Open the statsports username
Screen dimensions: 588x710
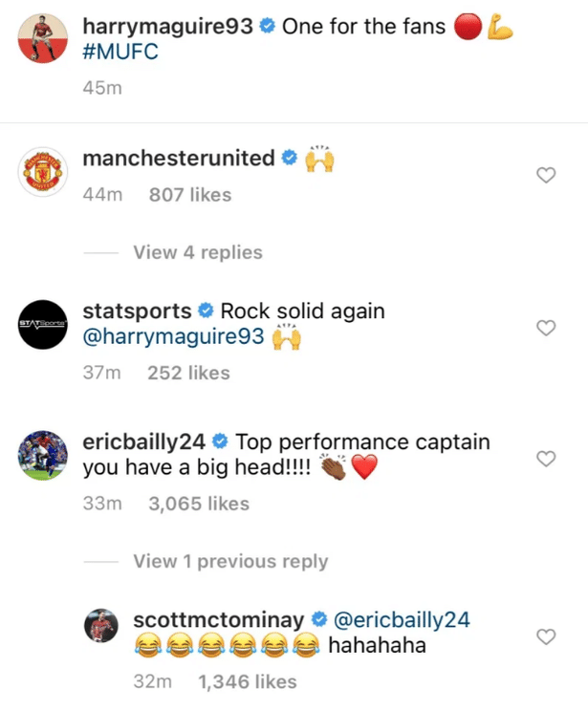coord(138,312)
